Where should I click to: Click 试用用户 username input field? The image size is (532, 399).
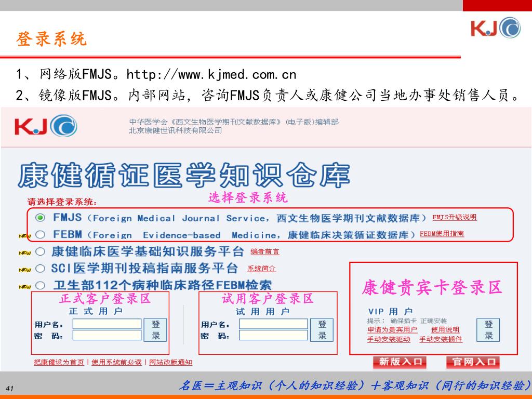(x=273, y=324)
